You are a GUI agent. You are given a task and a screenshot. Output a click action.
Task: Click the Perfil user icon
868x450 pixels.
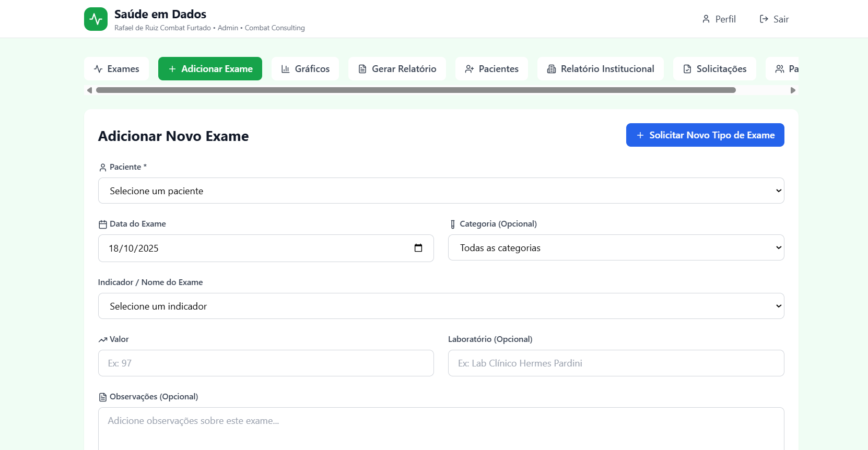click(x=706, y=19)
